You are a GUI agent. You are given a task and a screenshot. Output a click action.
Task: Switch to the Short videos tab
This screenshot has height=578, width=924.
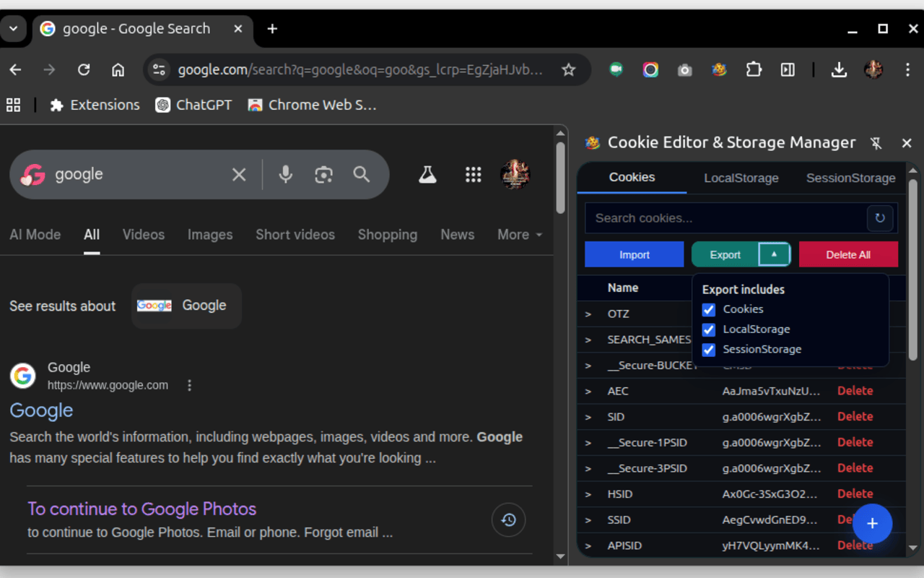[295, 235]
